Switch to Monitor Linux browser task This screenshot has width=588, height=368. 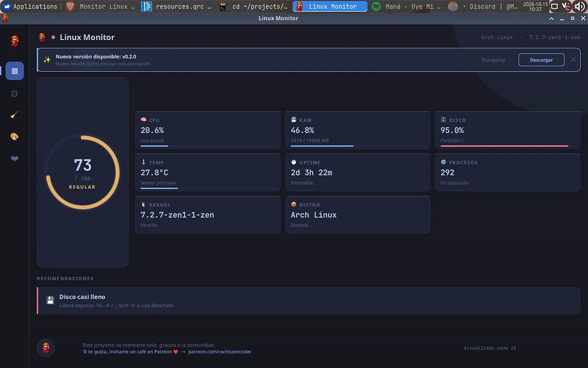click(x=100, y=6)
